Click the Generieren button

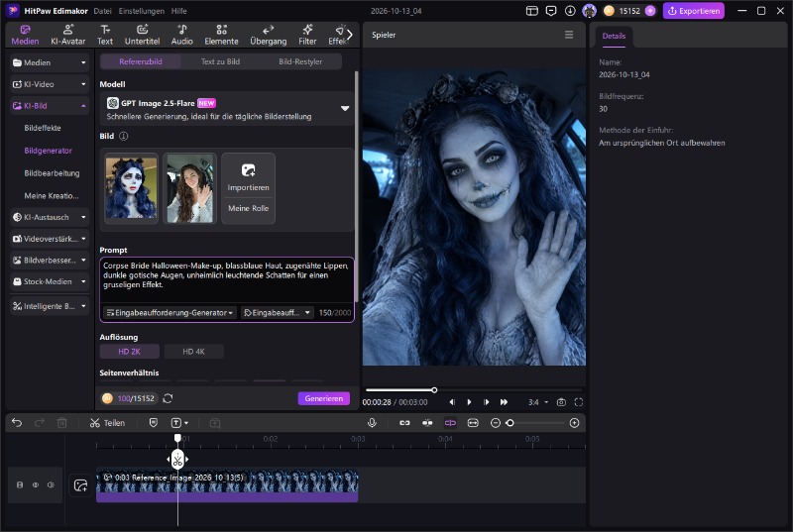click(x=324, y=398)
